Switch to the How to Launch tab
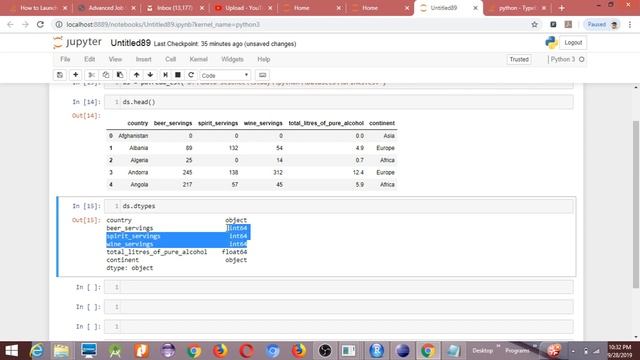Viewport: 640px width, 360px height. pos(38,8)
